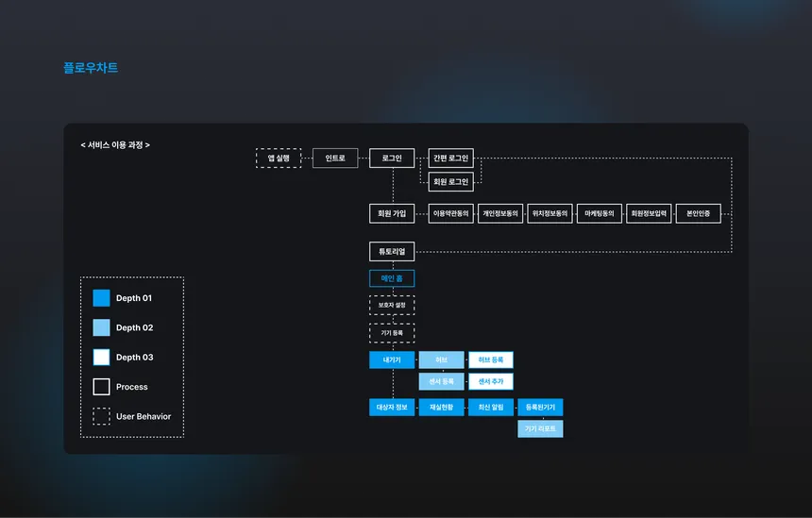Image resolution: width=812 pixels, height=518 pixels.
Task: Click the Process legend label
Action: (132, 387)
